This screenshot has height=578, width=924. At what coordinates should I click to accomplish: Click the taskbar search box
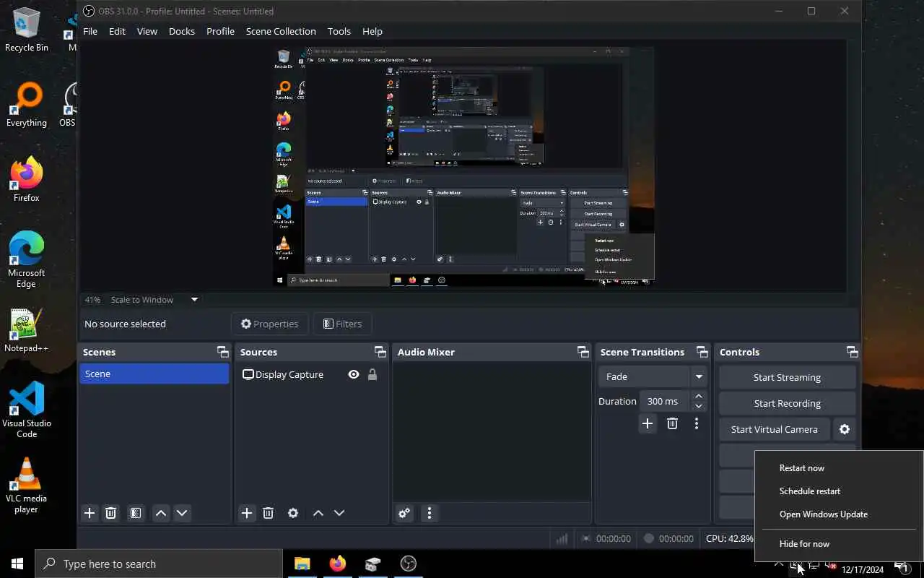point(159,564)
